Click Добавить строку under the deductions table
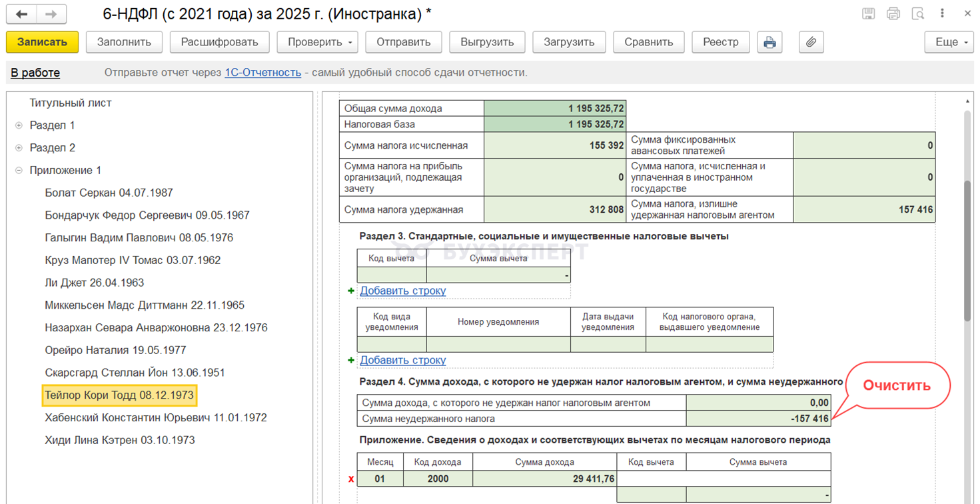The image size is (980, 504). [x=402, y=291]
